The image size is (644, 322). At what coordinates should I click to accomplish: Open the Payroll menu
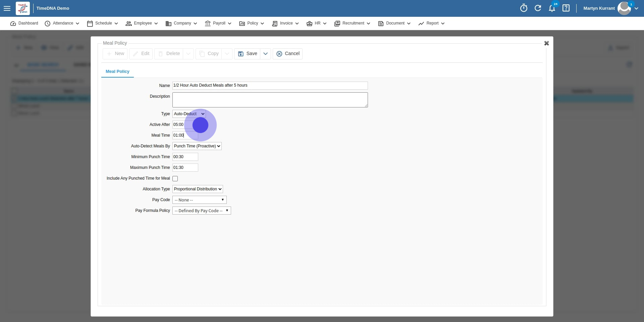pos(218,24)
